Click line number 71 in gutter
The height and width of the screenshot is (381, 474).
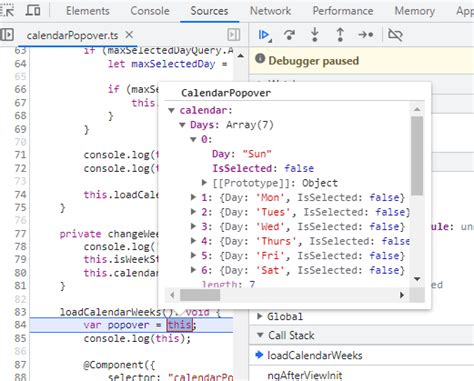point(20,155)
